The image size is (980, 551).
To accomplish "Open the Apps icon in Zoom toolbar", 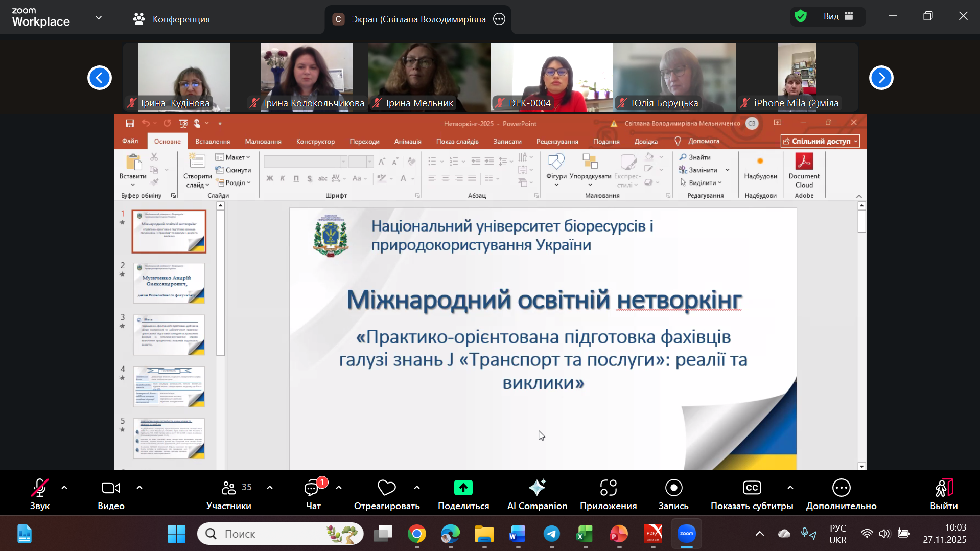I will tap(608, 489).
